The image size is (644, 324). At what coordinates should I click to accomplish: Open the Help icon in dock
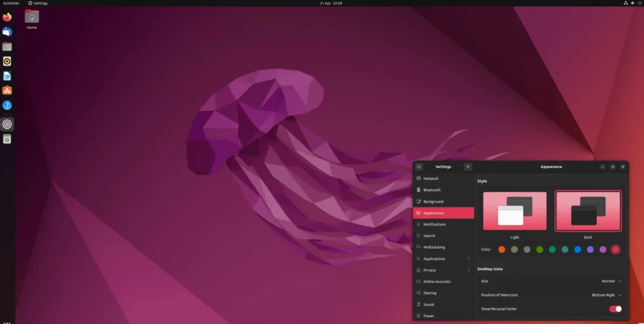coord(7,105)
